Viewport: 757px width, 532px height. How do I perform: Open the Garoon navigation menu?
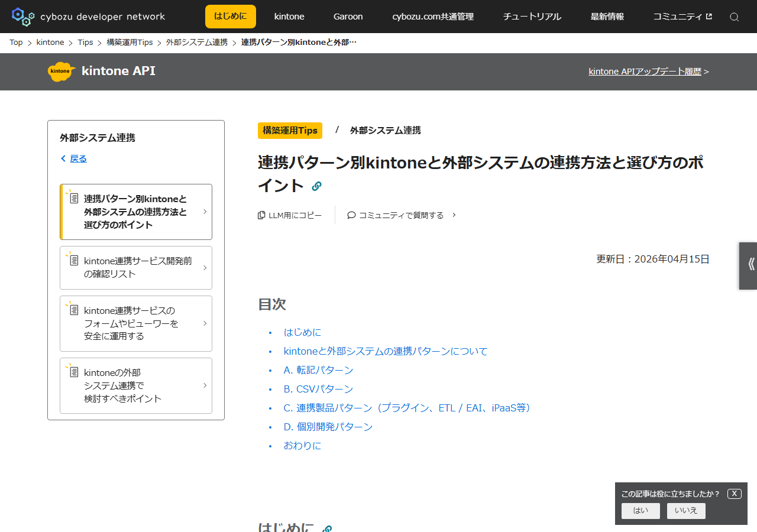(348, 17)
